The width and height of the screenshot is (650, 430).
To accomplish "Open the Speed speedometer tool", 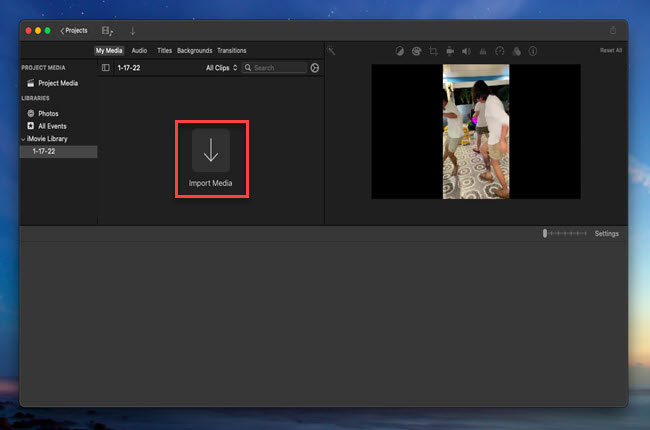I will (x=500, y=51).
